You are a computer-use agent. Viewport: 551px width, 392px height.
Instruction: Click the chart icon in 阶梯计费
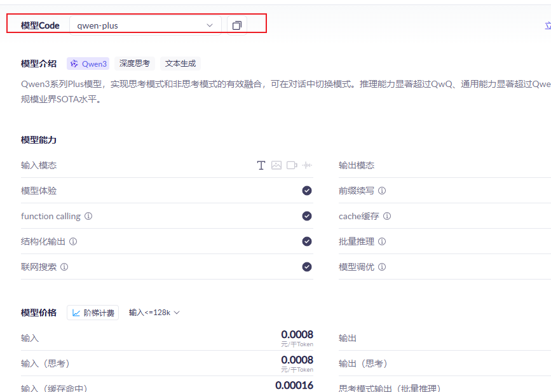point(76,313)
